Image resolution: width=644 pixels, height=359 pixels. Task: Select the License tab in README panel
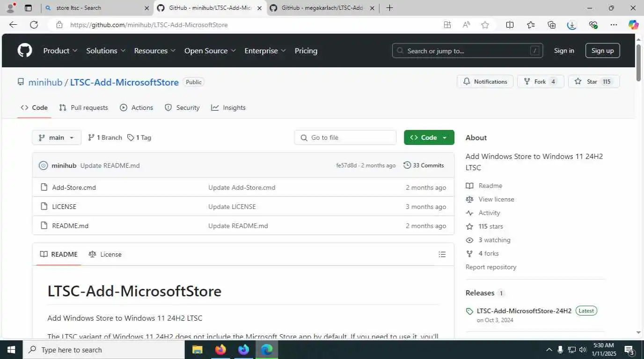click(x=105, y=254)
